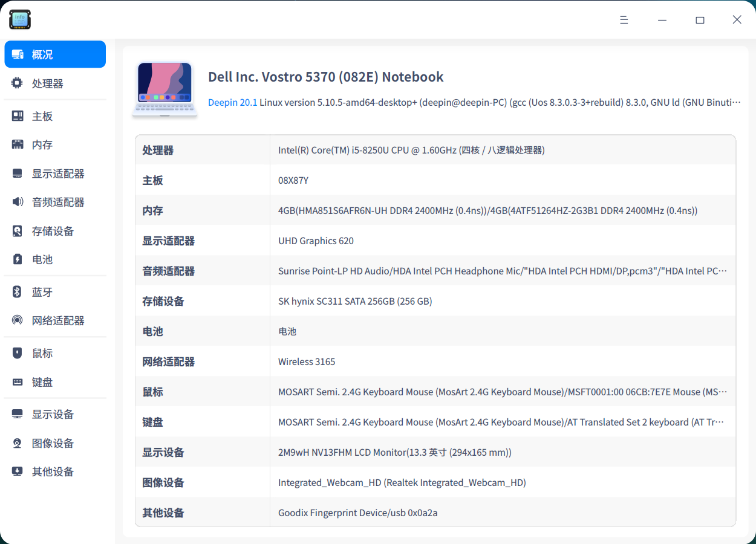Open the 音频适配器 sidebar page
The width and height of the screenshot is (756, 544).
pyautogui.click(x=55, y=202)
